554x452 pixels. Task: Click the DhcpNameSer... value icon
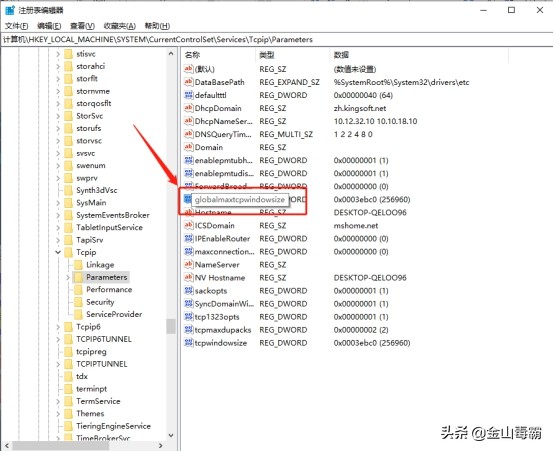189,121
